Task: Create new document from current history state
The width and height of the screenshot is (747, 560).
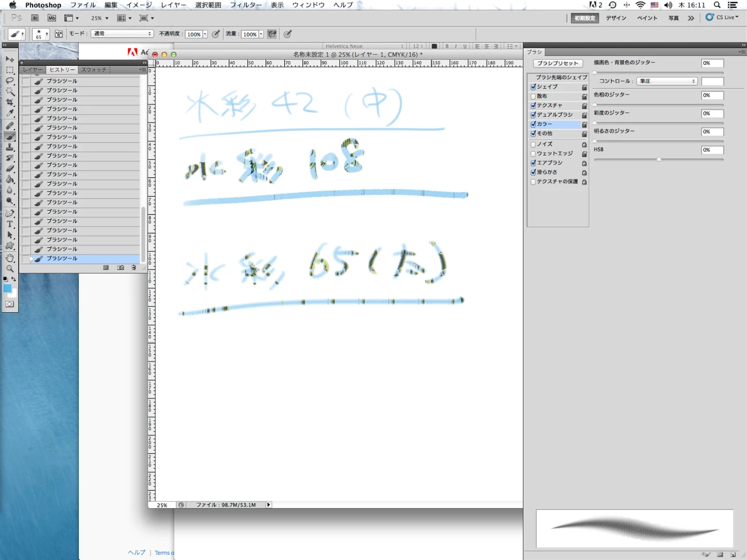Action: point(106,268)
